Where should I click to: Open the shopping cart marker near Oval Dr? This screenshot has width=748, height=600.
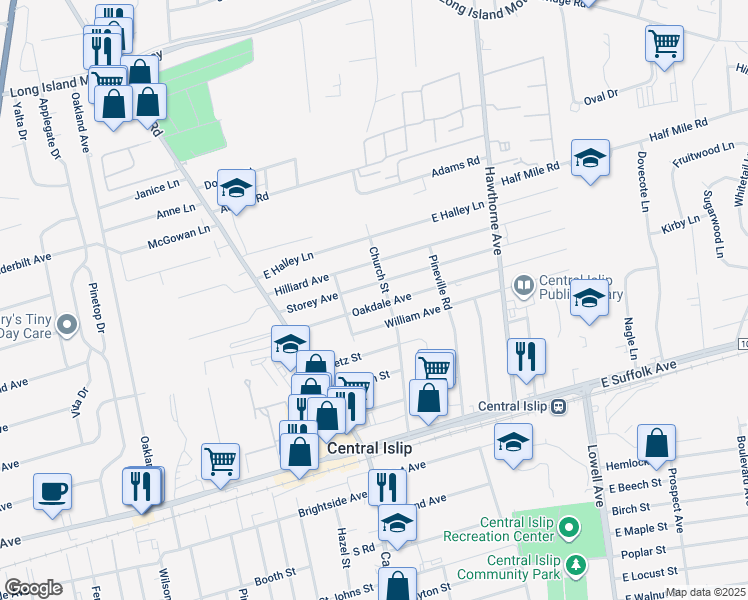pos(664,46)
